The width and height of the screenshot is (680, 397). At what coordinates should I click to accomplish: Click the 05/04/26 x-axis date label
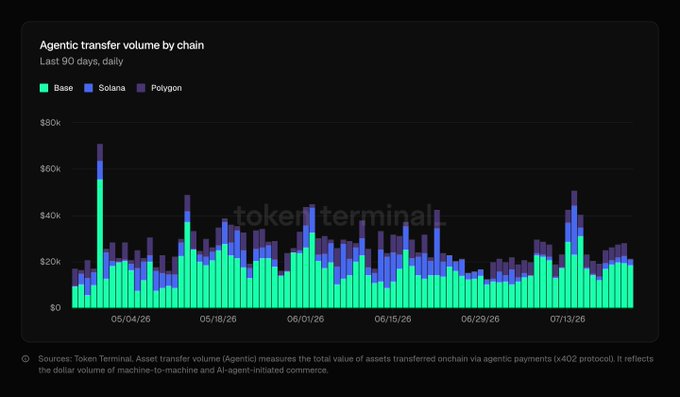pos(131,319)
